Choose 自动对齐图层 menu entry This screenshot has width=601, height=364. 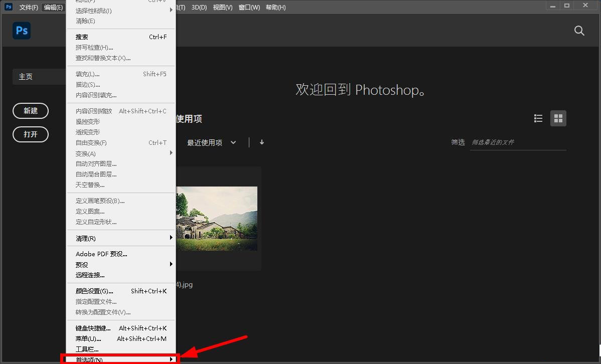click(x=121, y=163)
